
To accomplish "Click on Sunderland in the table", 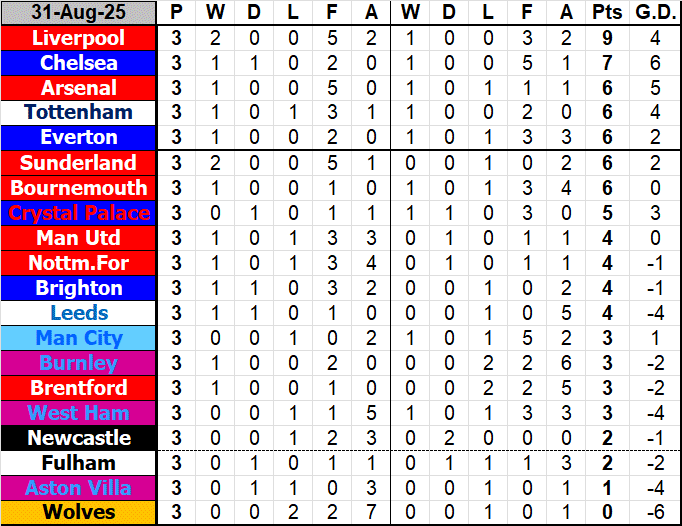I will point(78,163).
